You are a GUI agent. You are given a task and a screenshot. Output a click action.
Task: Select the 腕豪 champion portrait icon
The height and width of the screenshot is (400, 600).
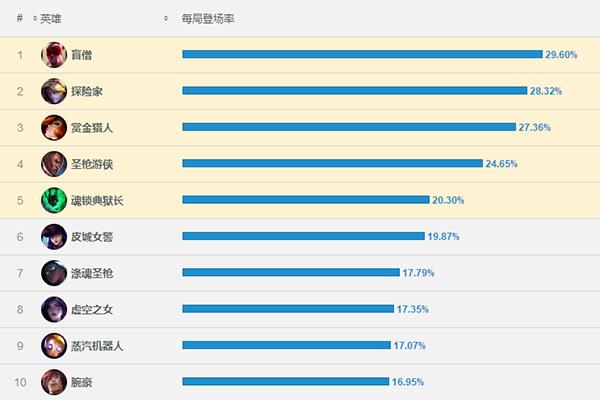pos(54,381)
